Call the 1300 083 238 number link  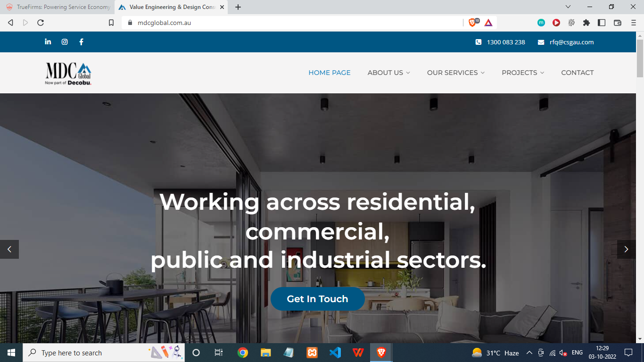pyautogui.click(x=506, y=42)
